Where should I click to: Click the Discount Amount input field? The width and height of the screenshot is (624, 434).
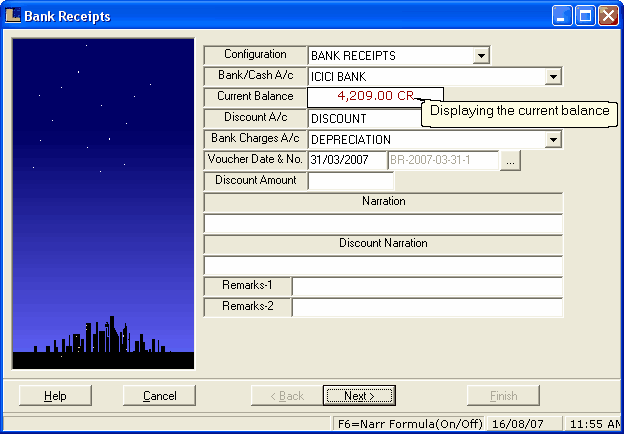[351, 181]
